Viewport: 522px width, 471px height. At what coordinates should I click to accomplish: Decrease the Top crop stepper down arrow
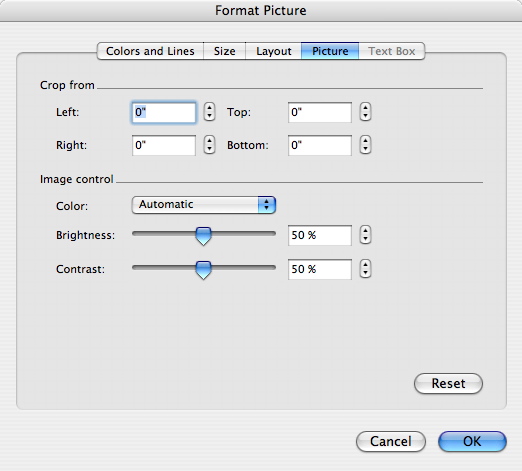coord(365,116)
